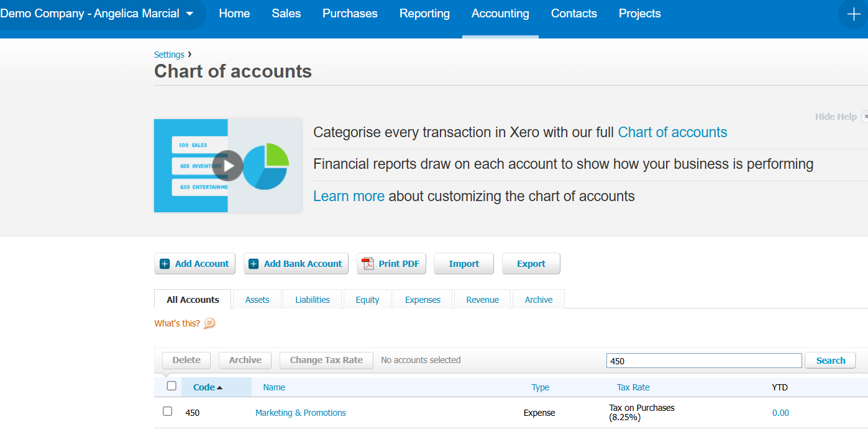Go back via the Settings breadcrumb link
Screen dimensions: 868x445
pos(169,55)
